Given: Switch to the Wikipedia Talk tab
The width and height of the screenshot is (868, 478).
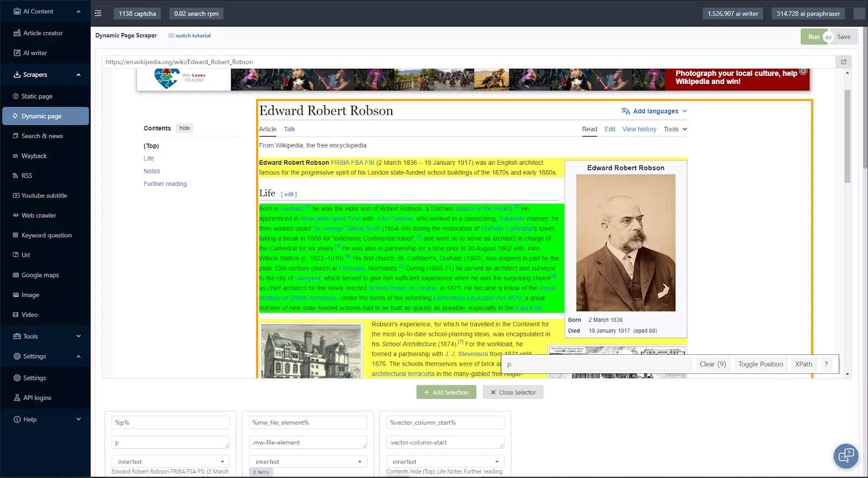Looking at the screenshot, I should [289, 130].
